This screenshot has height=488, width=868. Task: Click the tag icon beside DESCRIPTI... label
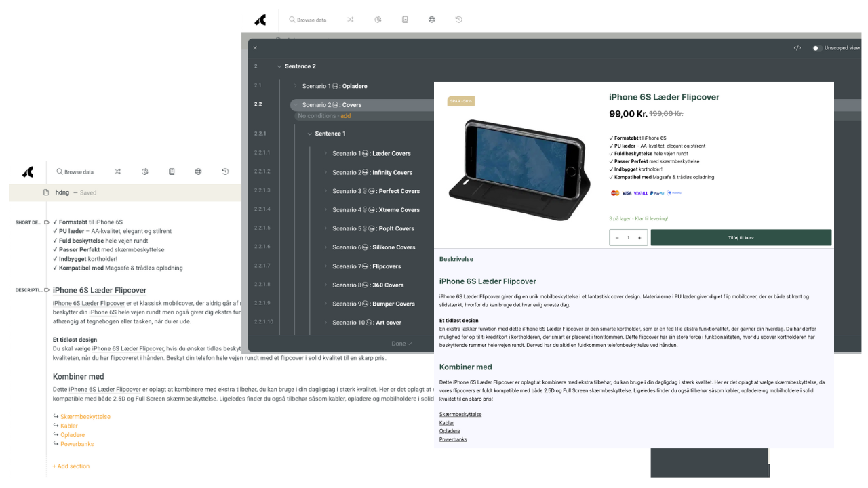pyautogui.click(x=47, y=290)
